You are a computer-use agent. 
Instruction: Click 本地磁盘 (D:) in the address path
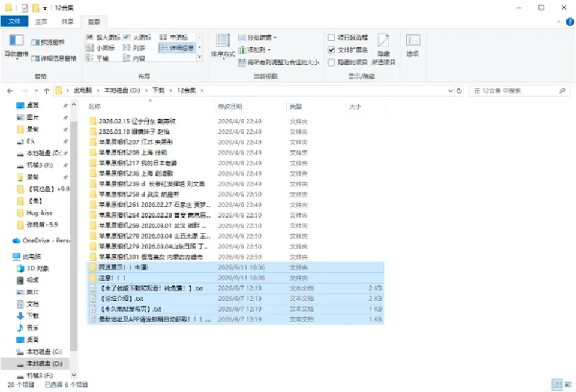(122, 91)
